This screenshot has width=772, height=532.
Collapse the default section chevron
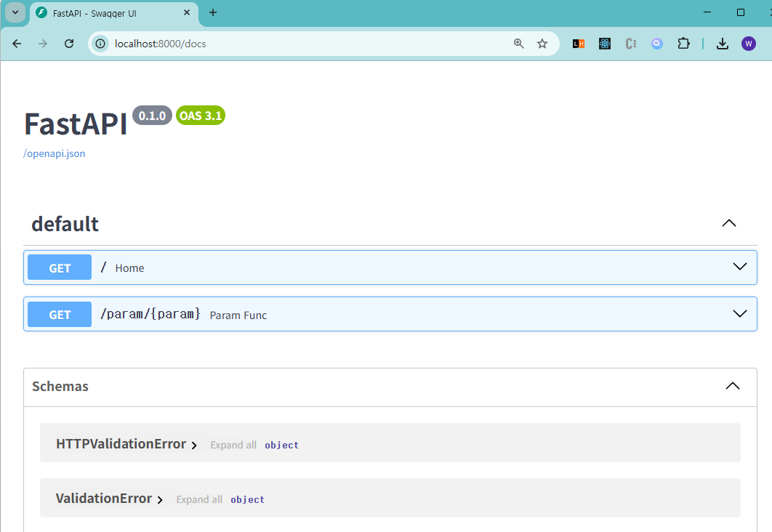[728, 223]
